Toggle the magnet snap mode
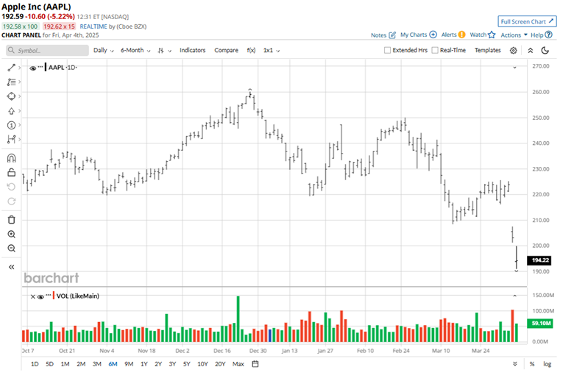 [11, 158]
